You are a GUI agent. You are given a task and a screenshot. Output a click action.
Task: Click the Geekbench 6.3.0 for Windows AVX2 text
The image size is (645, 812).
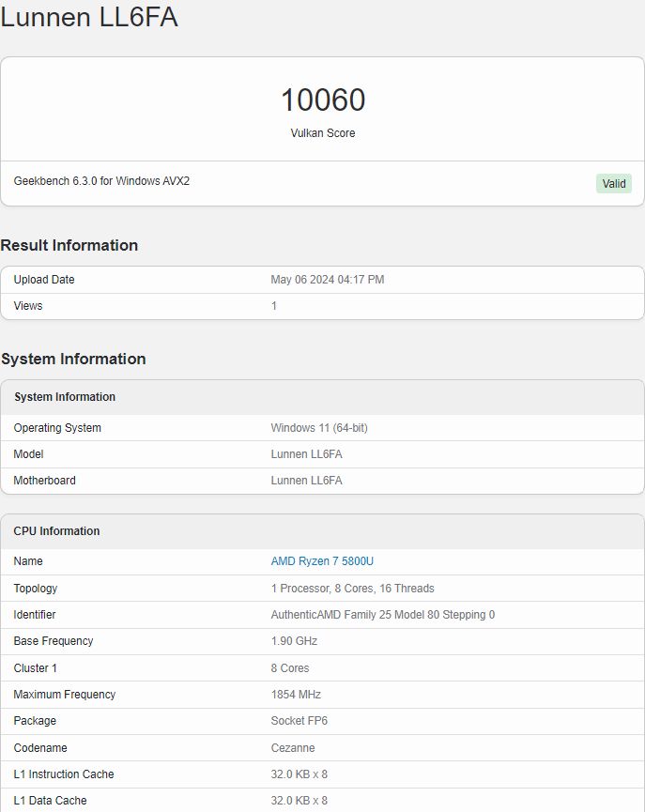(x=101, y=181)
